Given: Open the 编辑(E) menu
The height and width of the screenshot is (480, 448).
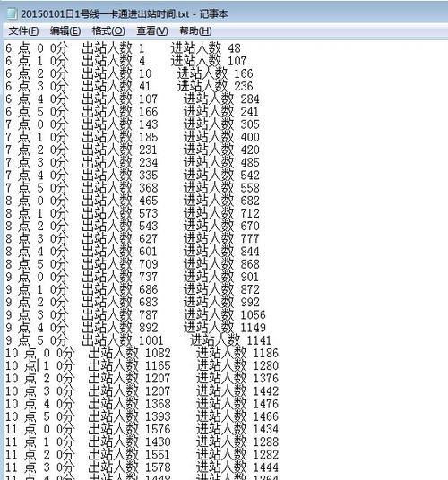Looking at the screenshot, I should [x=65, y=31].
